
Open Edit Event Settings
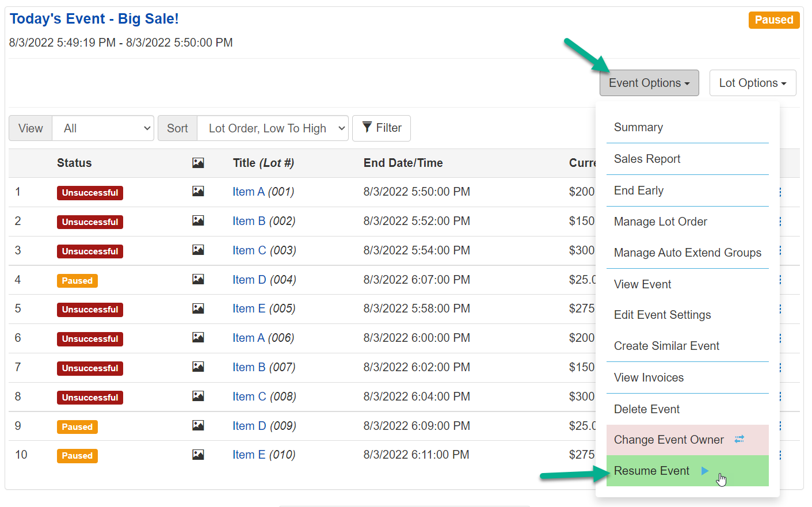tap(688, 315)
